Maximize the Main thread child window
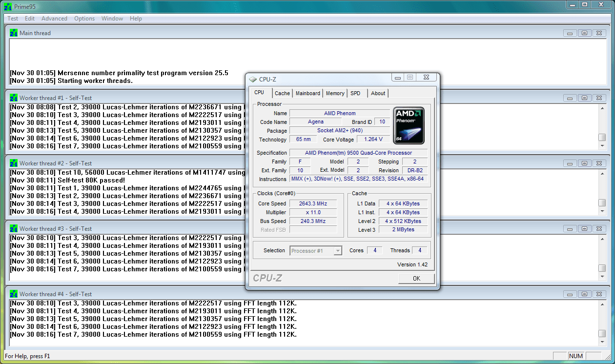The height and width of the screenshot is (364, 615). click(584, 33)
